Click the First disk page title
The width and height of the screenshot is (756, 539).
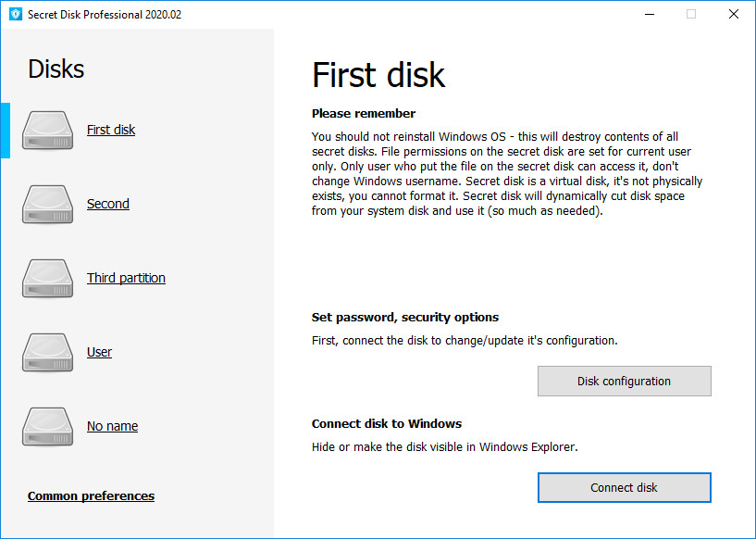coord(378,75)
